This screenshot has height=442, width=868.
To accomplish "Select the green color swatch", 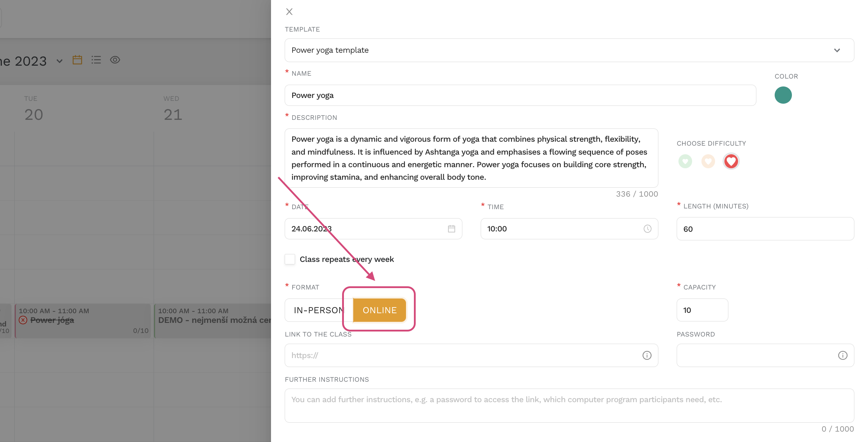I will pyautogui.click(x=783, y=95).
